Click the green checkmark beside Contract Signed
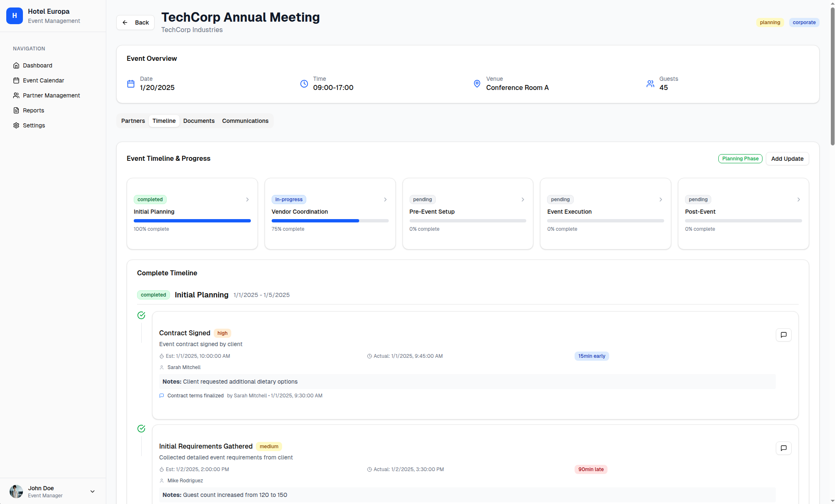The height and width of the screenshot is (504, 835). click(141, 315)
